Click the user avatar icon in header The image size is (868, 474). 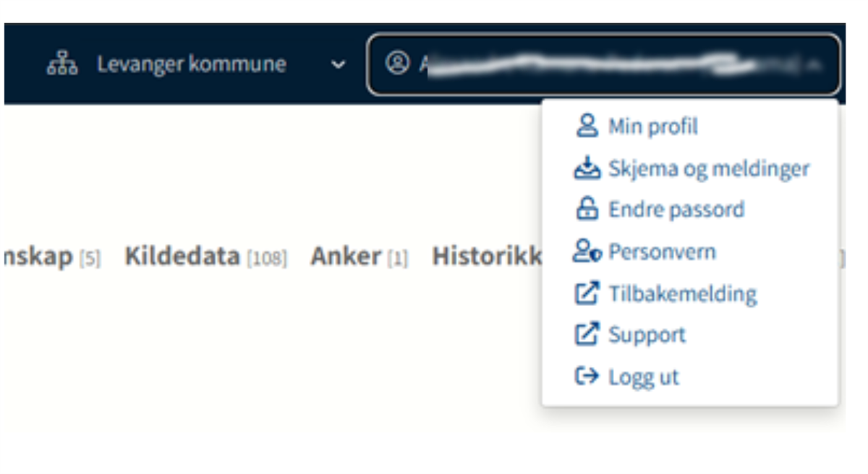[x=396, y=64]
